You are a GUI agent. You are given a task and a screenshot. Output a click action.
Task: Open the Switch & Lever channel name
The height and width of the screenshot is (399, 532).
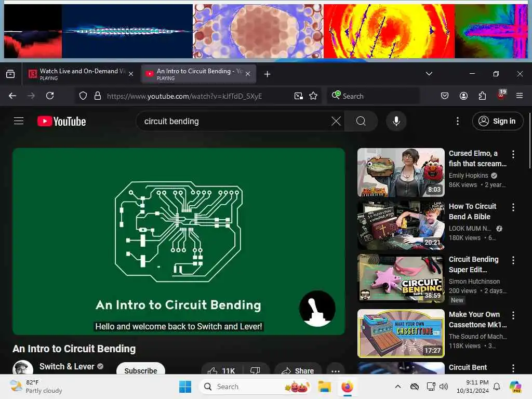coord(67,366)
